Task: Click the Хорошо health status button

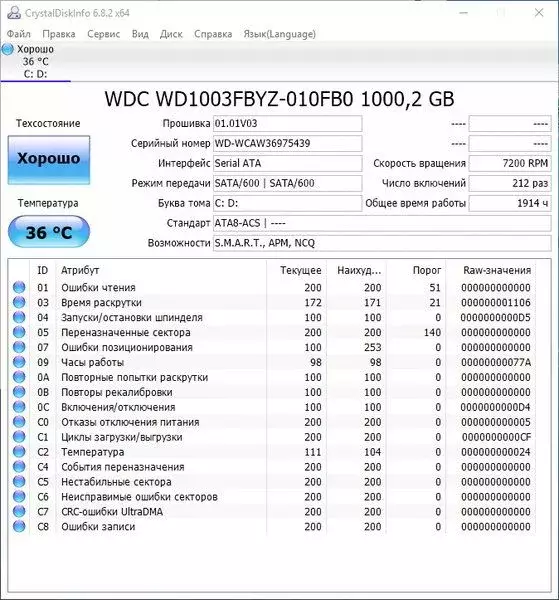Action: point(49,160)
